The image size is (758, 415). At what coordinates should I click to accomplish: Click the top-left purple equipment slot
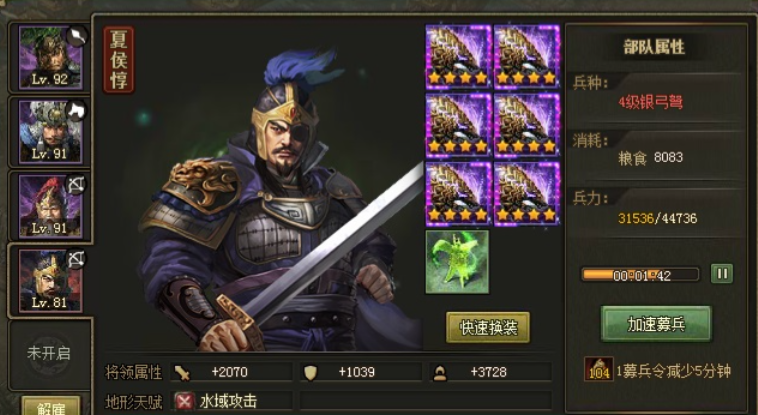(x=458, y=57)
